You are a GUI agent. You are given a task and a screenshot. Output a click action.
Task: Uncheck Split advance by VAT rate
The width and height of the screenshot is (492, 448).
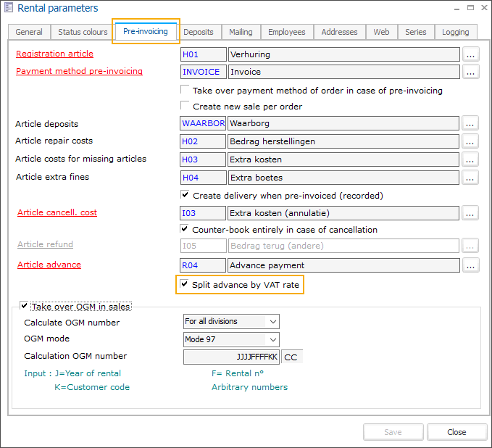185,285
